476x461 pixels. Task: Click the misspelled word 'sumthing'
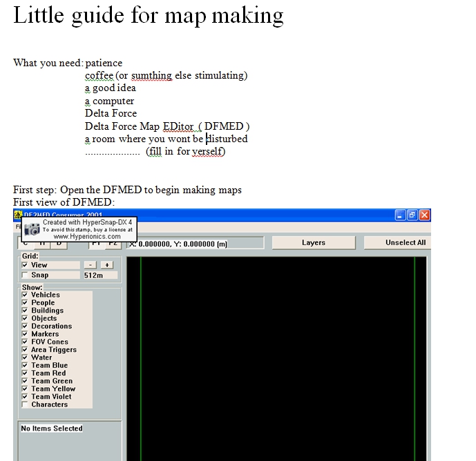pyautogui.click(x=151, y=75)
